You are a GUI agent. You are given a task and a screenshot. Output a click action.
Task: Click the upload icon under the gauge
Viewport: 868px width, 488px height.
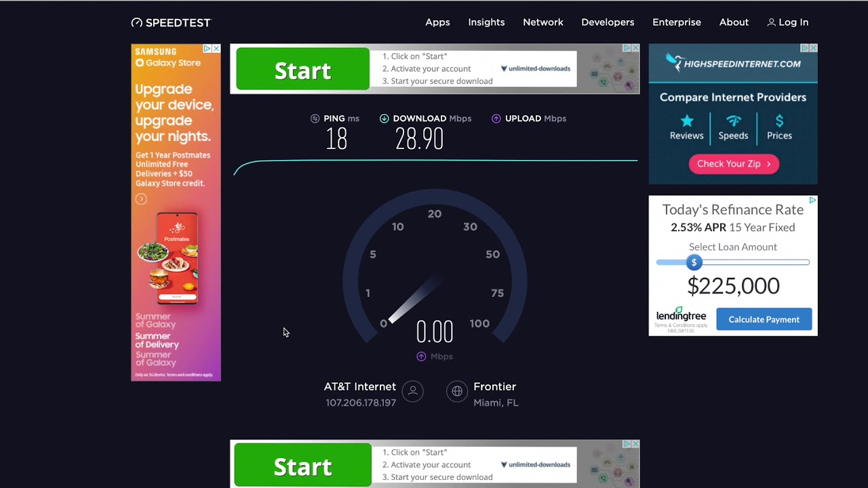point(421,357)
